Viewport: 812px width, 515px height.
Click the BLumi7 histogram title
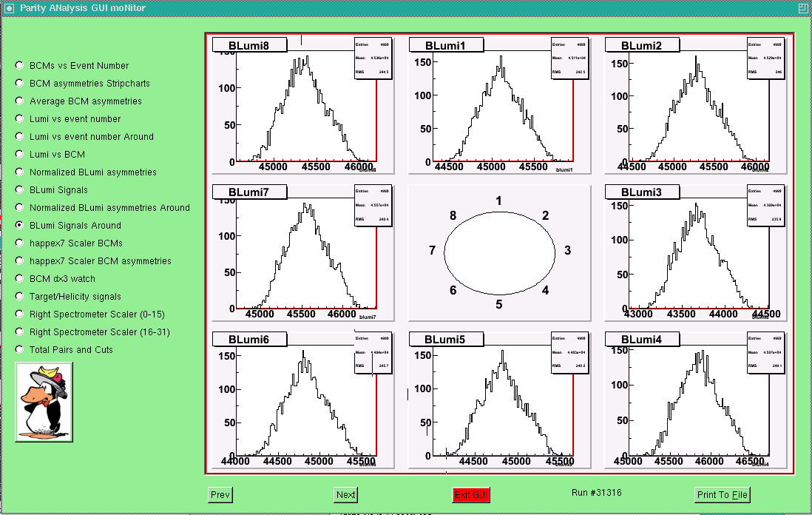(x=249, y=192)
